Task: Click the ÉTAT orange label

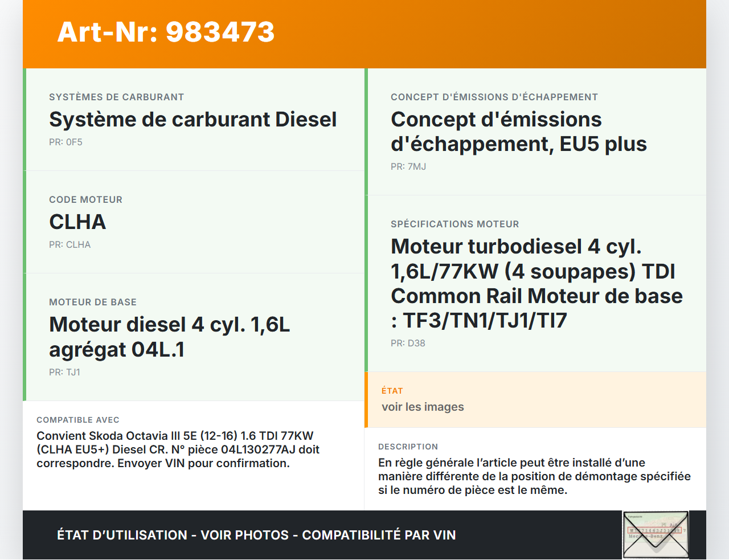Action: pyautogui.click(x=392, y=391)
